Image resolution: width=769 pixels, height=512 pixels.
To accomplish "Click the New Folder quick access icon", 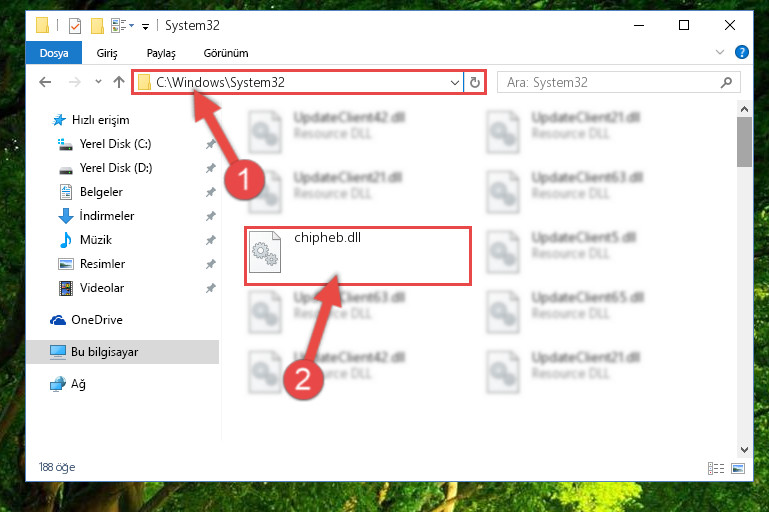I will coord(97,26).
